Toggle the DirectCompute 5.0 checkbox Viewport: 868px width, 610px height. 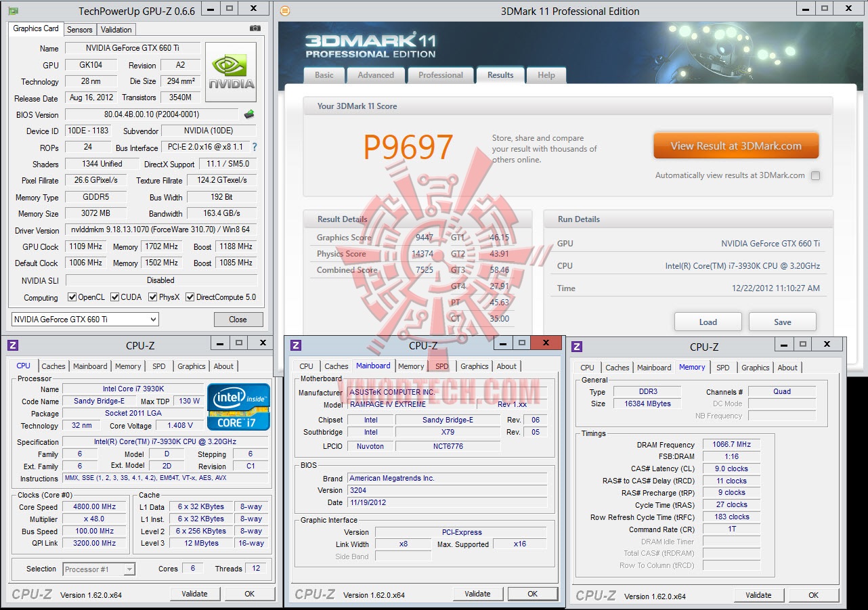click(x=190, y=297)
